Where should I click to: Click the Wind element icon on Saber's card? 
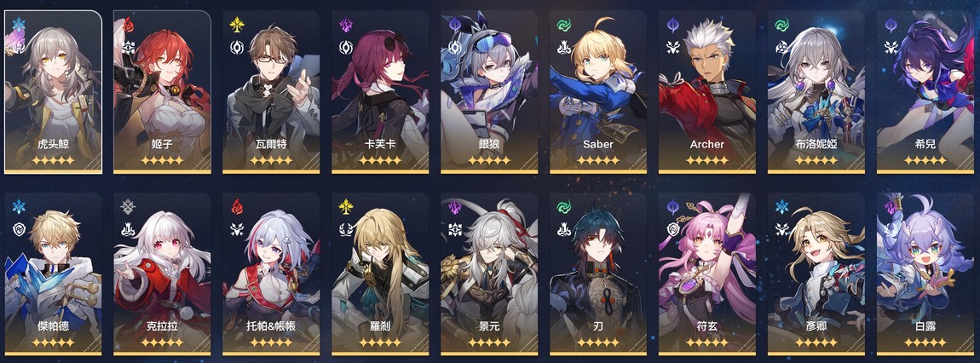tap(564, 25)
